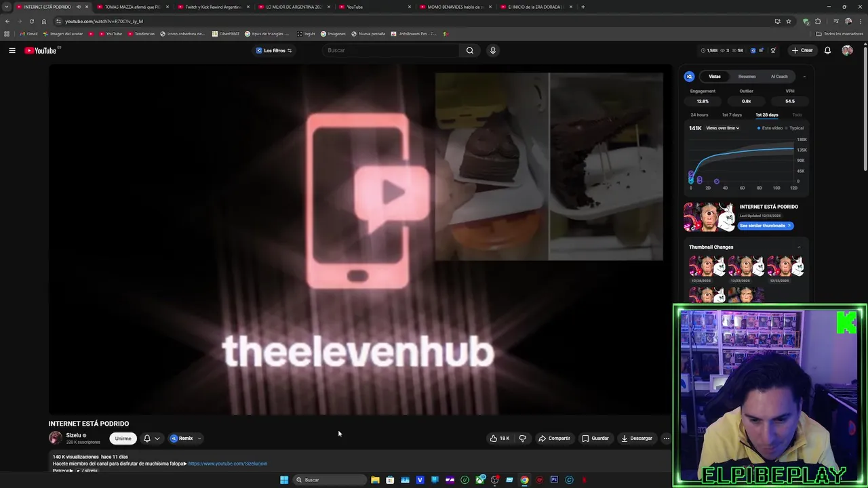
Task: Select the 24 hours range
Action: [x=699, y=115]
